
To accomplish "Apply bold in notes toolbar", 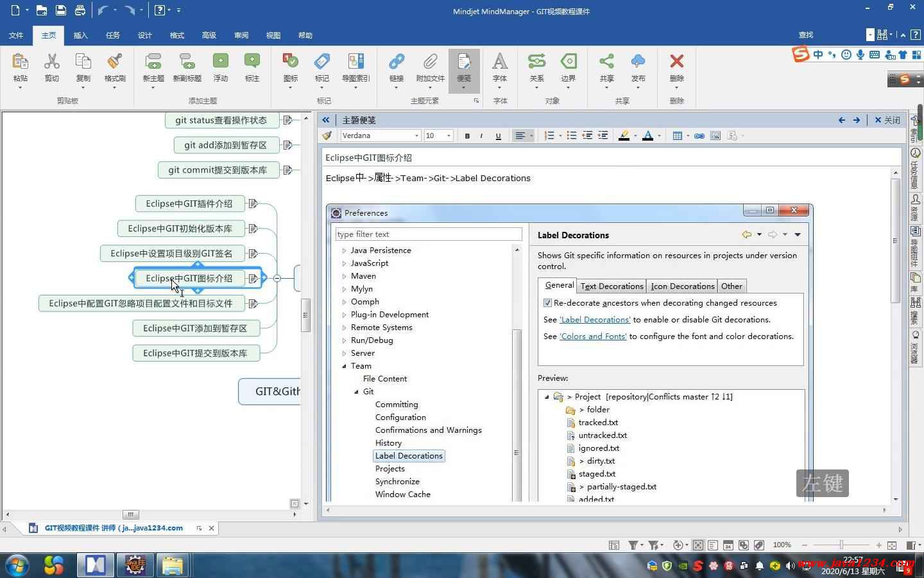I will 467,136.
